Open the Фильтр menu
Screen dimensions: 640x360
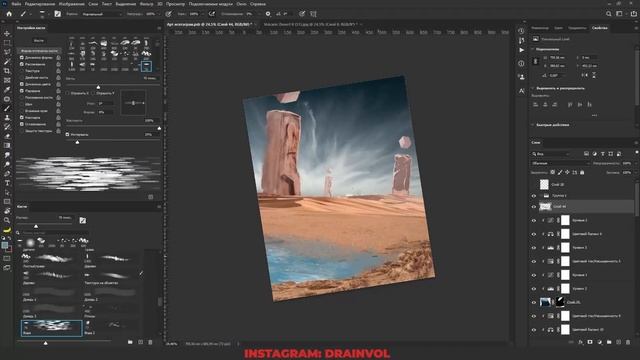pyautogui.click(x=147, y=4)
